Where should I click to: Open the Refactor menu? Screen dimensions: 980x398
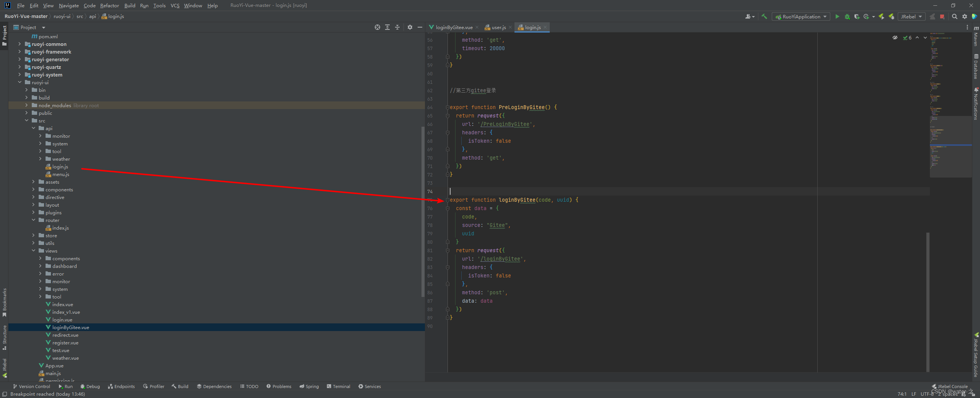click(x=109, y=5)
